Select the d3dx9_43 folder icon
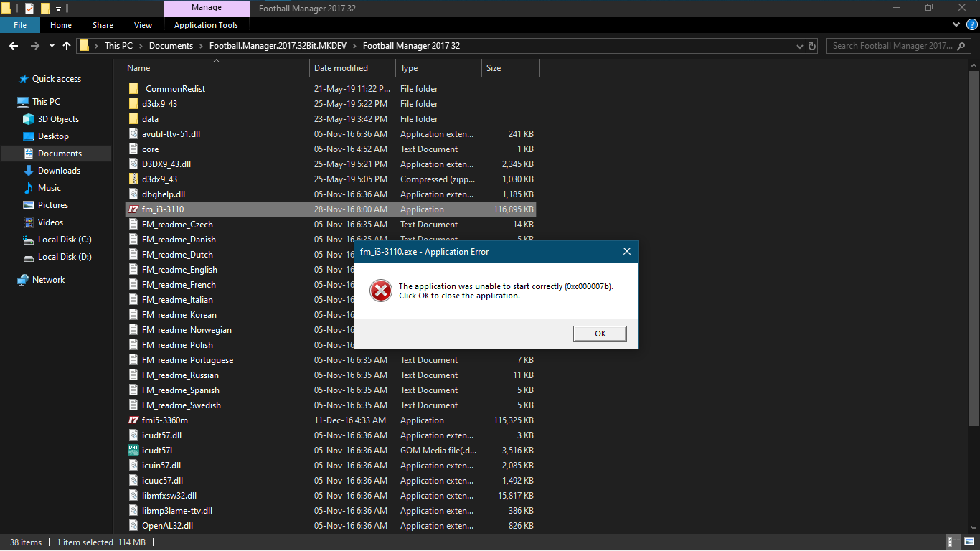 133,104
